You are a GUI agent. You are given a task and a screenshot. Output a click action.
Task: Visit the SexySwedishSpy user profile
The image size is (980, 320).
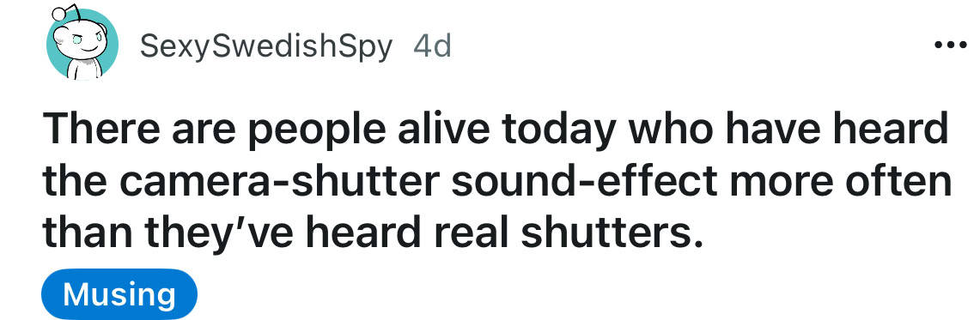[266, 47]
